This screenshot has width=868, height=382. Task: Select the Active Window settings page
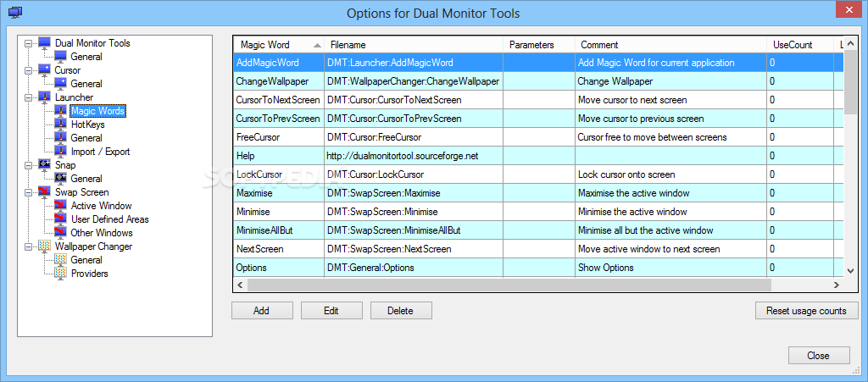pos(102,206)
